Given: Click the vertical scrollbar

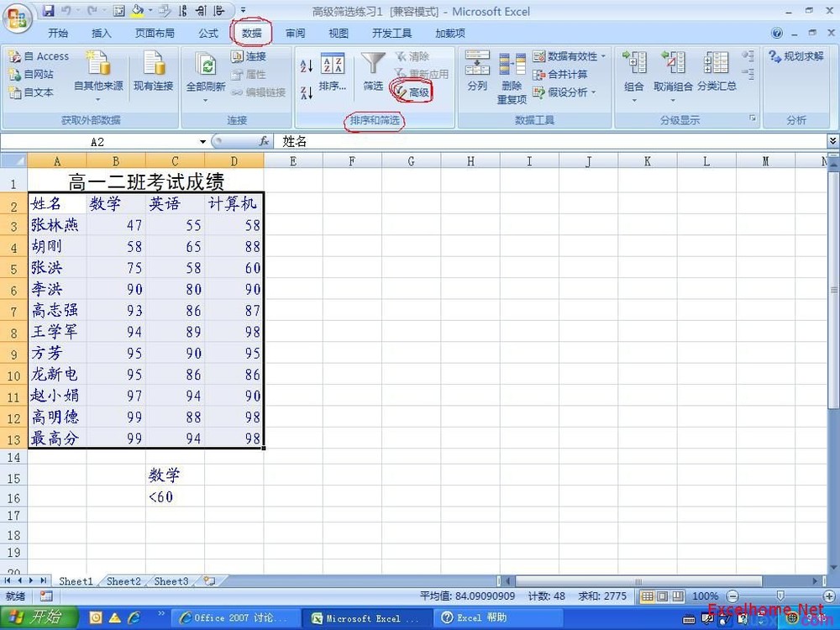Looking at the screenshot, I should (833, 289).
